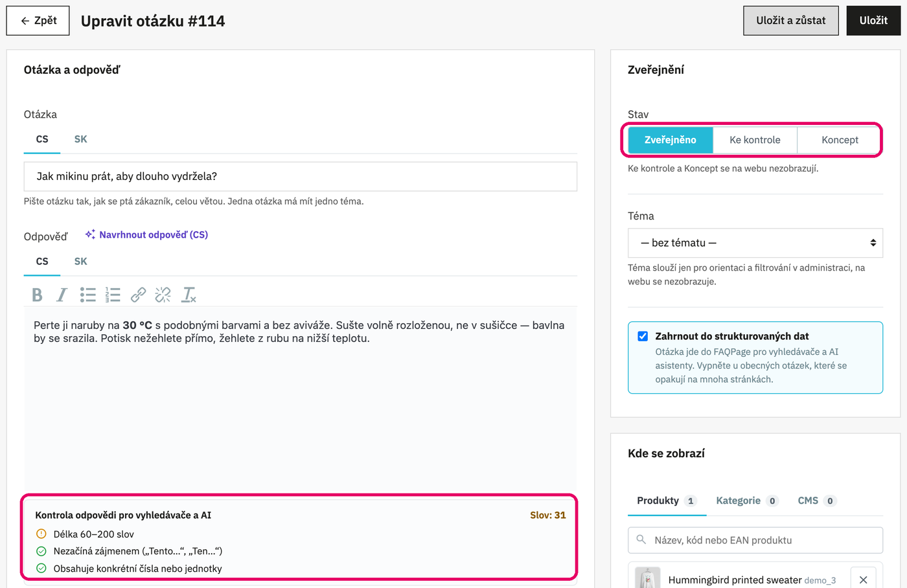Click Navrhnout odpověď (CS) link
Viewport: 907px width, 588px height.
click(147, 234)
